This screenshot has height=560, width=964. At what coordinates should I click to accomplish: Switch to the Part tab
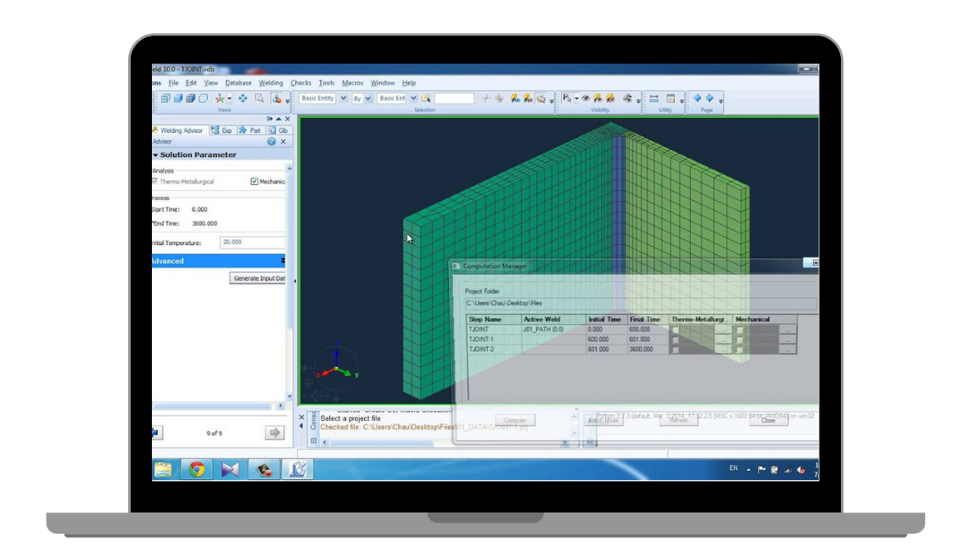250,131
